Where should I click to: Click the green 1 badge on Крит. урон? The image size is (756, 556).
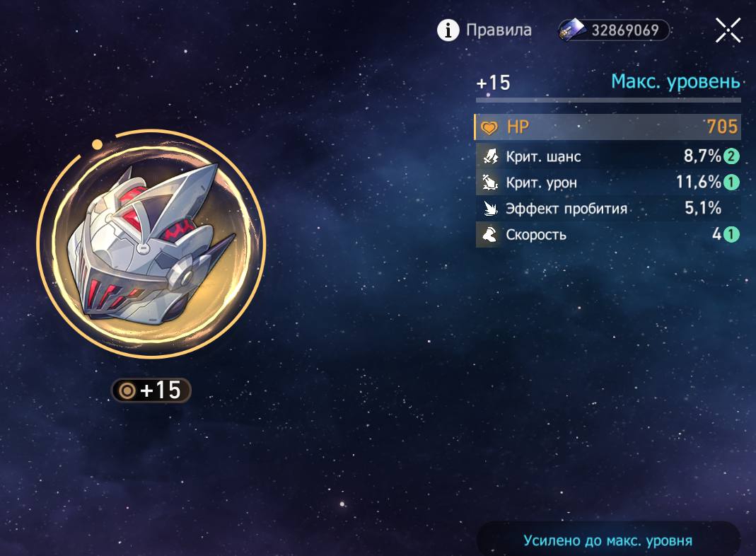coord(731,183)
